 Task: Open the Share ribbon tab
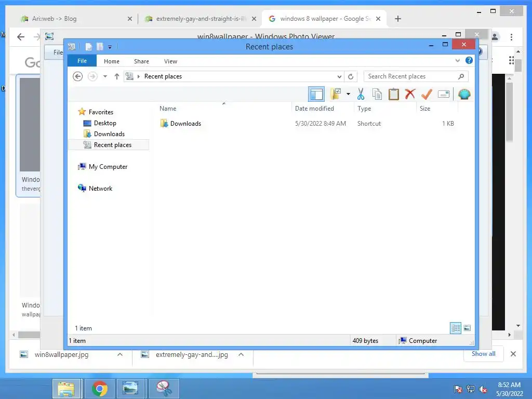coord(141,61)
